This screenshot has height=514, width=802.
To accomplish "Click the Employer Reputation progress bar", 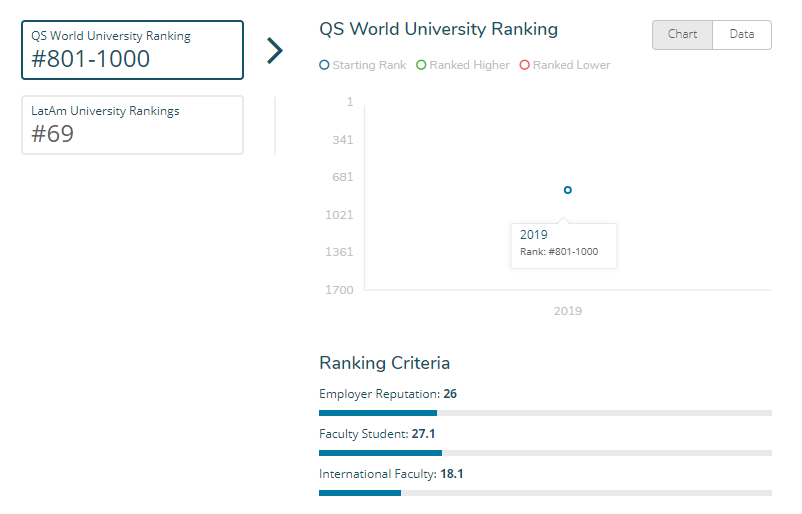I will [545, 413].
